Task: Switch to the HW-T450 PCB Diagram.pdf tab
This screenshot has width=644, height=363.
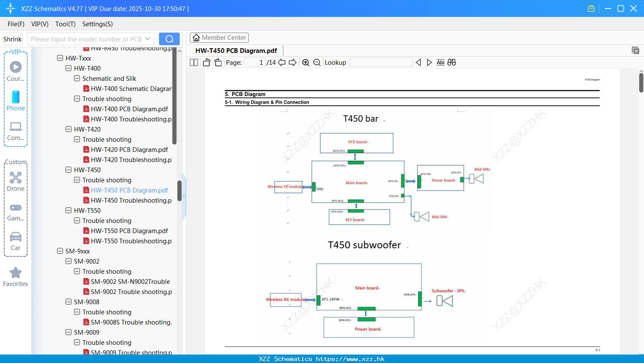Action: (x=236, y=50)
